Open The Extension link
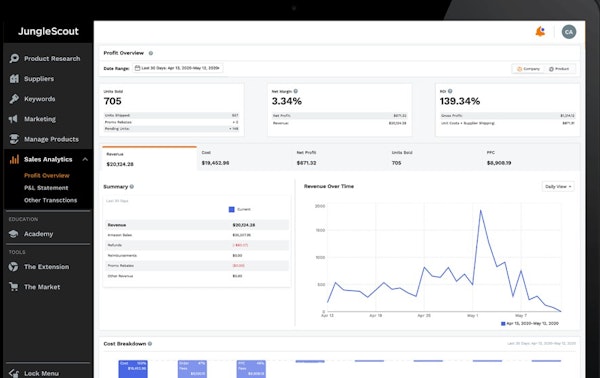 point(46,267)
